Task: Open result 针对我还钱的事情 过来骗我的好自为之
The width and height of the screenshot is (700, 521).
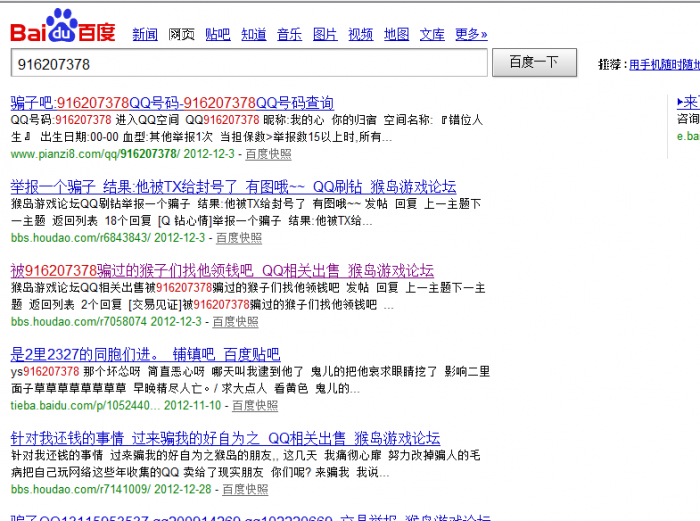Action: click(225, 439)
